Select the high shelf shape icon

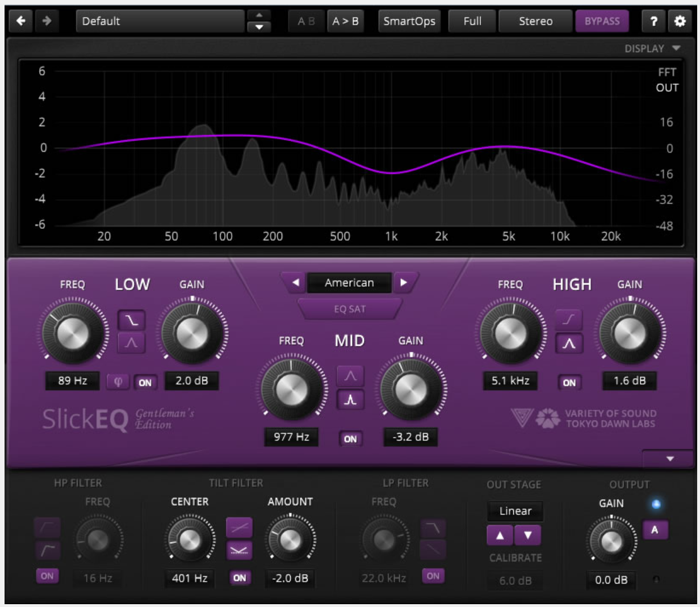569,320
